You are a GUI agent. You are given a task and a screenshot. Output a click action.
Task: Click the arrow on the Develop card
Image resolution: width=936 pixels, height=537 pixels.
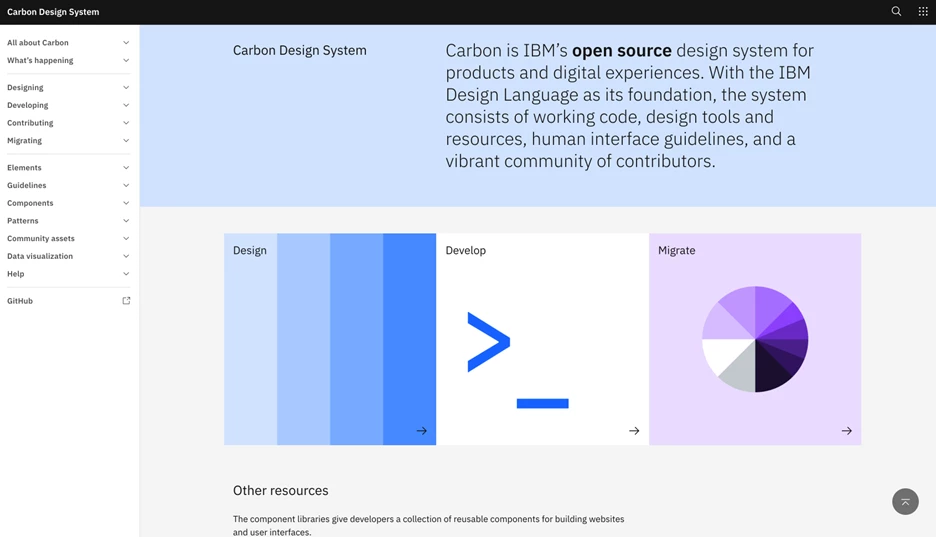pos(634,431)
